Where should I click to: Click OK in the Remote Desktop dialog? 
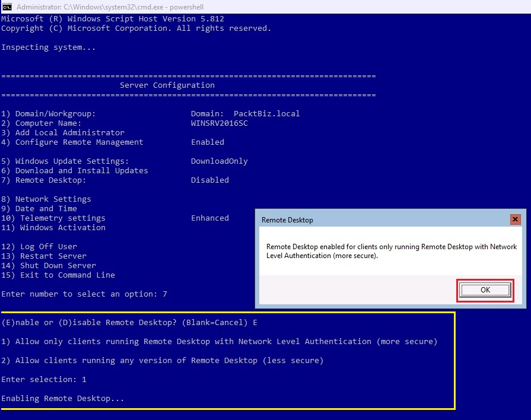coord(485,290)
